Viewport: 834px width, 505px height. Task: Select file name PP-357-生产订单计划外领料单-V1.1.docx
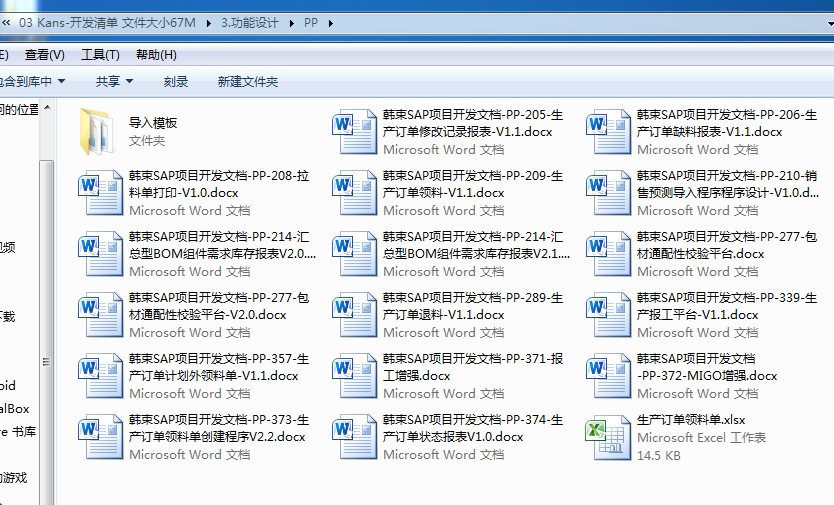pyautogui.click(x=219, y=367)
